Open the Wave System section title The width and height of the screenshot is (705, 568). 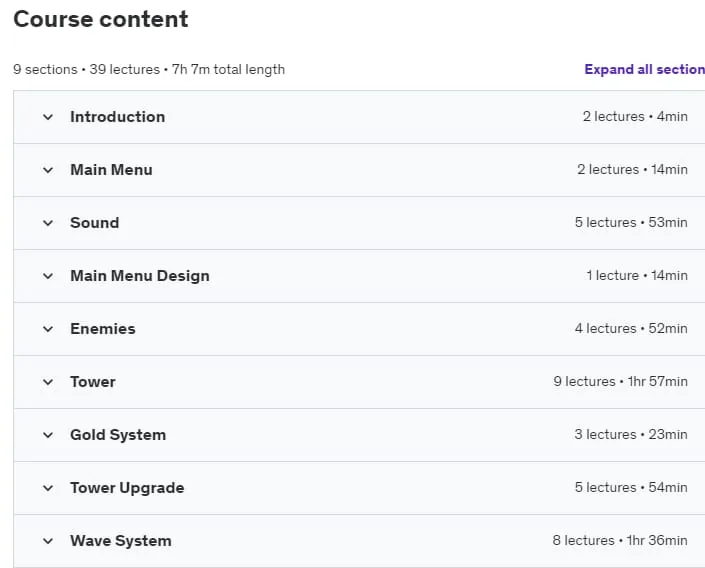point(121,541)
